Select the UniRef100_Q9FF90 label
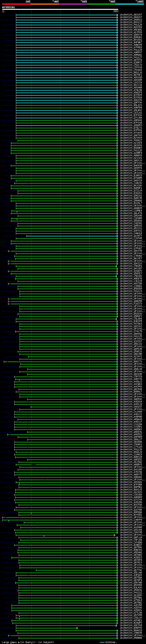The width and height of the screenshot is (146, 644). click(x=131, y=103)
